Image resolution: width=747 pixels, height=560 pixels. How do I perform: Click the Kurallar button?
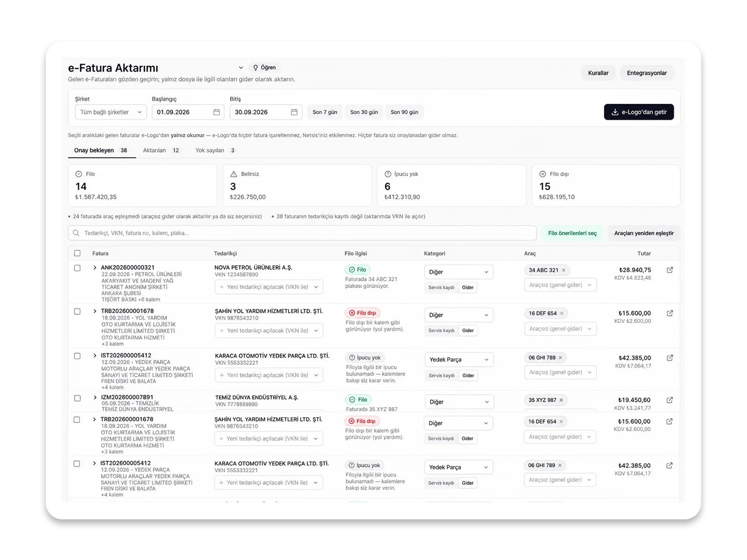point(598,73)
